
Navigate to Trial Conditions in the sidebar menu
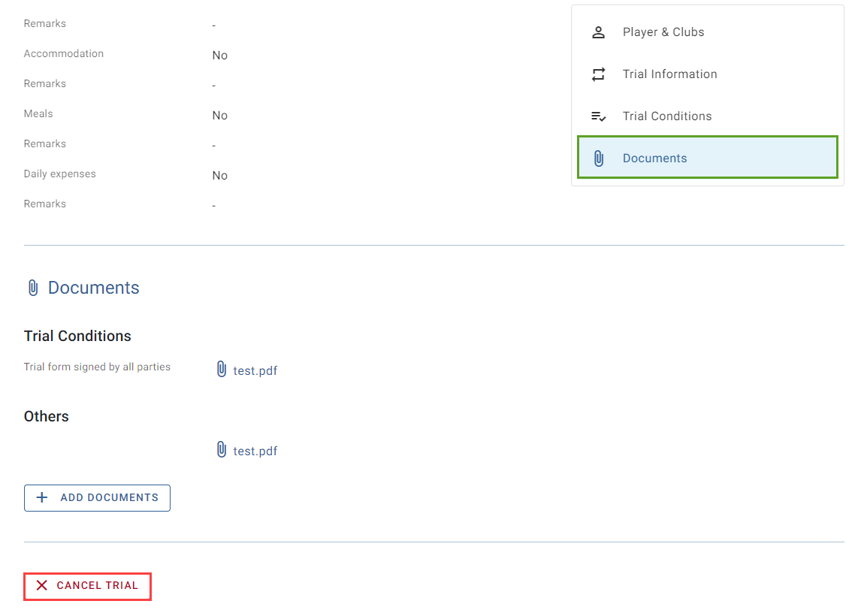tap(708, 116)
